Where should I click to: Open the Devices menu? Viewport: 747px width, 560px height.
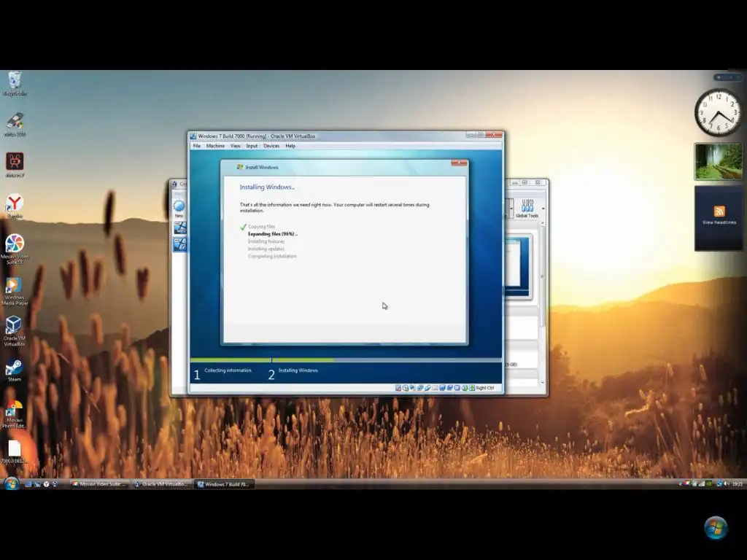[271, 146]
